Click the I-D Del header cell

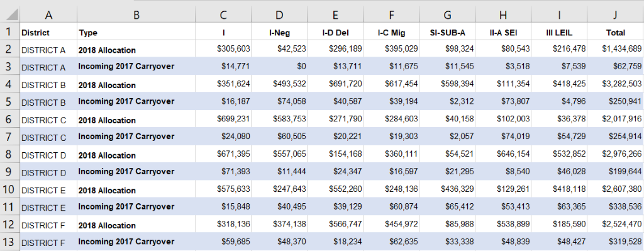336,31
